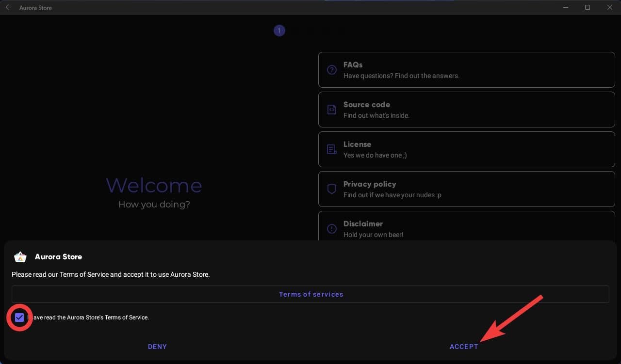621x364 pixels.
Task: Click the Disclaimer exclamation icon
Action: [332, 229]
